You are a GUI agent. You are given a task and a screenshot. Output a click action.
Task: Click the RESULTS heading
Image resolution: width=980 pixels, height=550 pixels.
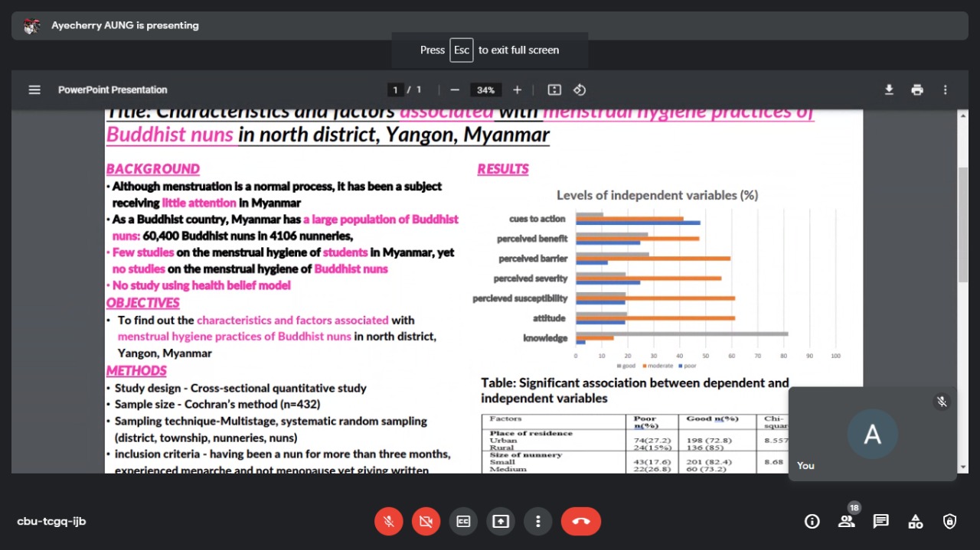(x=503, y=169)
